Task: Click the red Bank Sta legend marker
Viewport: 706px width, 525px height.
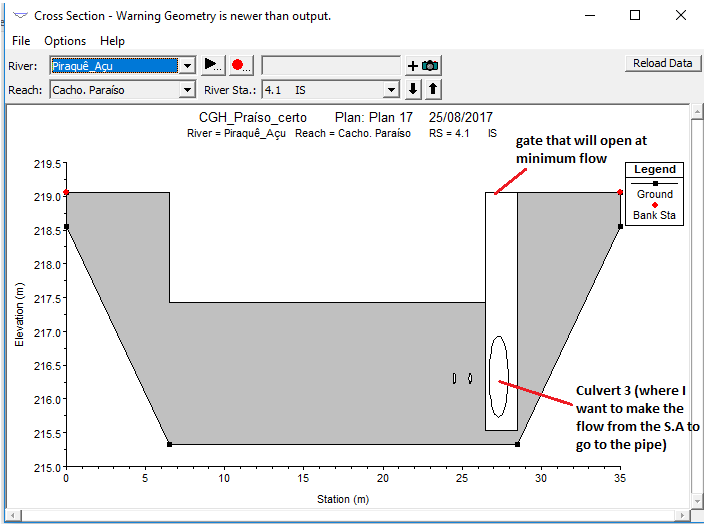Action: pyautogui.click(x=655, y=204)
